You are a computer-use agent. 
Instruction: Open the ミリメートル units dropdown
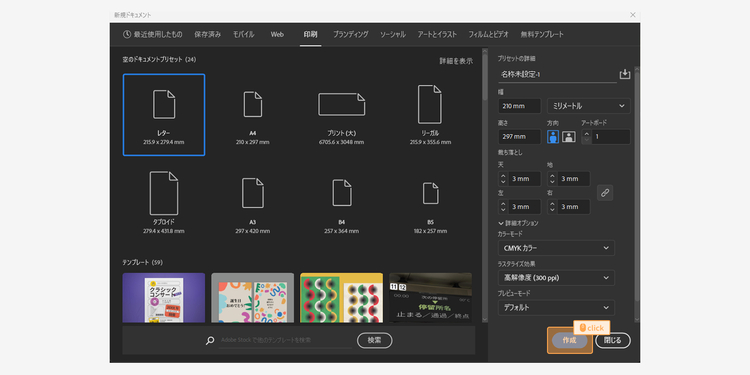tap(589, 106)
